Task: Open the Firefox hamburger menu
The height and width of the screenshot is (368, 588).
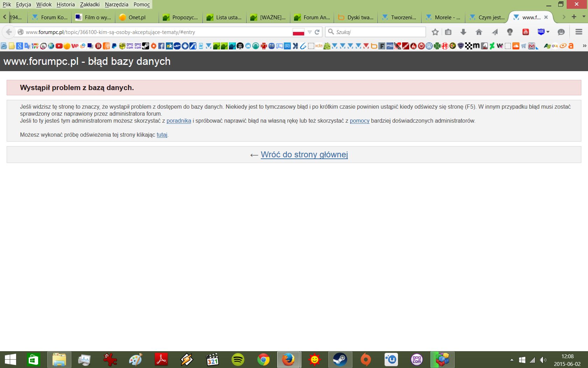Action: 579,32
